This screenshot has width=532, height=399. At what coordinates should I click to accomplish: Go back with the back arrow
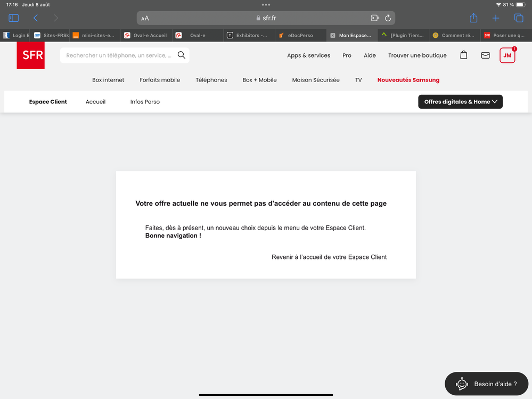(36, 18)
